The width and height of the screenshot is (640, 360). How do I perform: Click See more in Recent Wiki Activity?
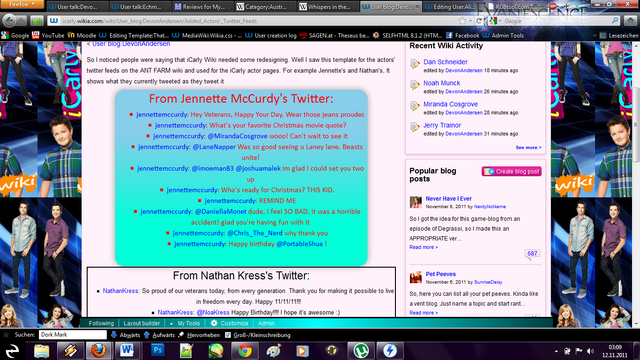pos(528,147)
